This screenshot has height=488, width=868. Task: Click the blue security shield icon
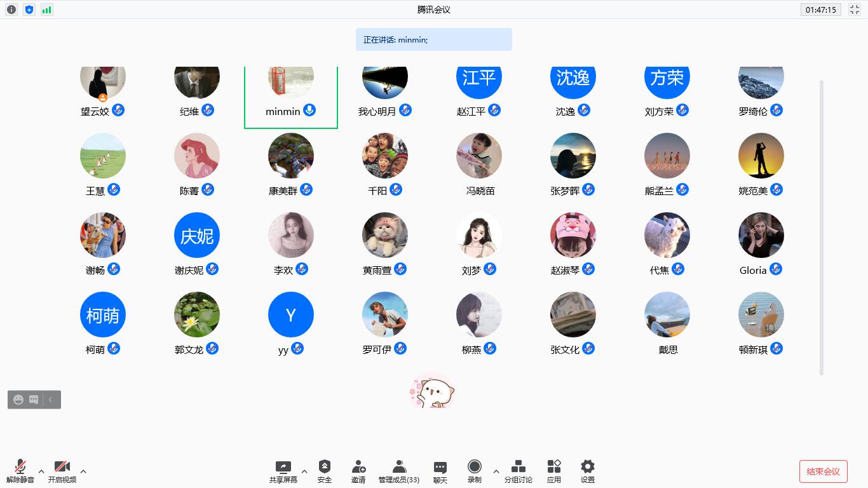(x=29, y=10)
